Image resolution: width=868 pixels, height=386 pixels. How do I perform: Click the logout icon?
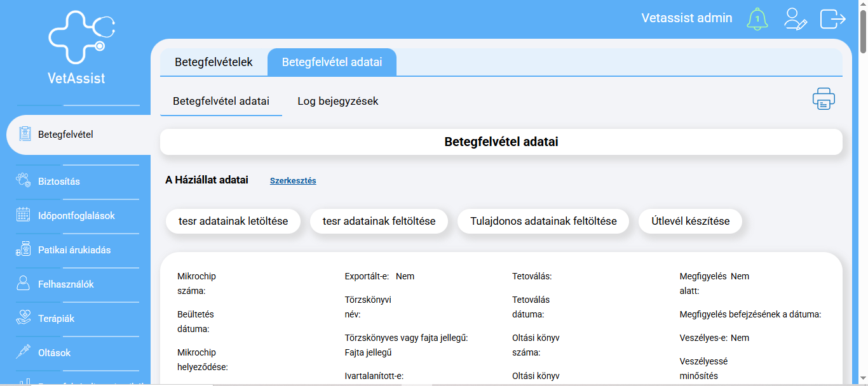pos(832,18)
